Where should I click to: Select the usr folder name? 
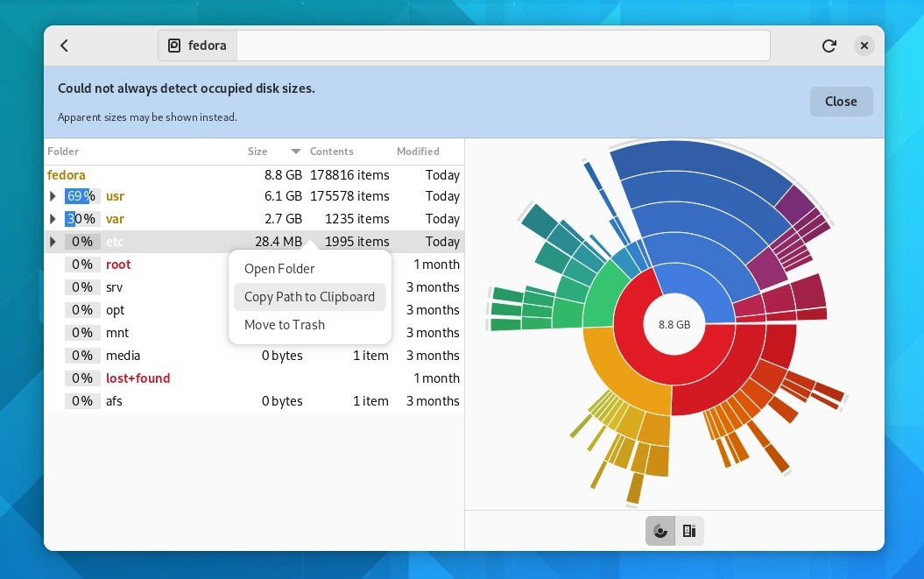click(x=115, y=196)
